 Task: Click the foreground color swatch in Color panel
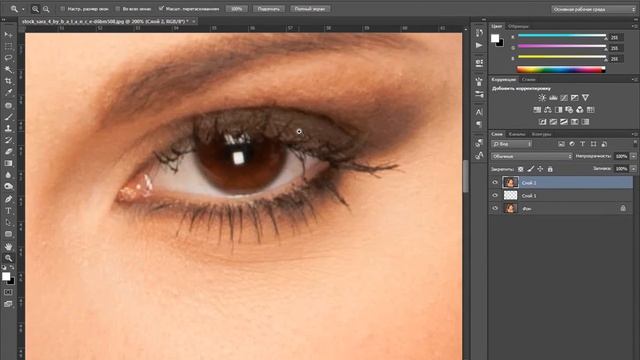[495, 38]
